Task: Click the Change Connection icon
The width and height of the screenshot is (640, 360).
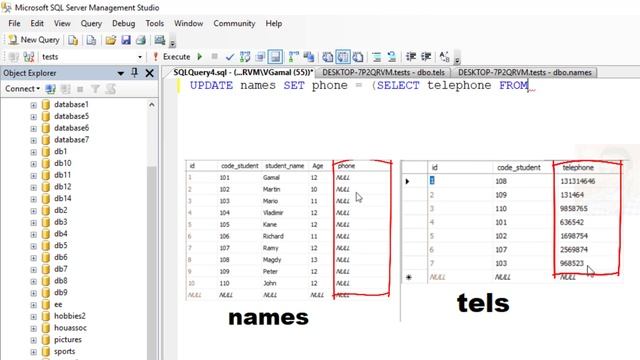Action: [x=29, y=57]
